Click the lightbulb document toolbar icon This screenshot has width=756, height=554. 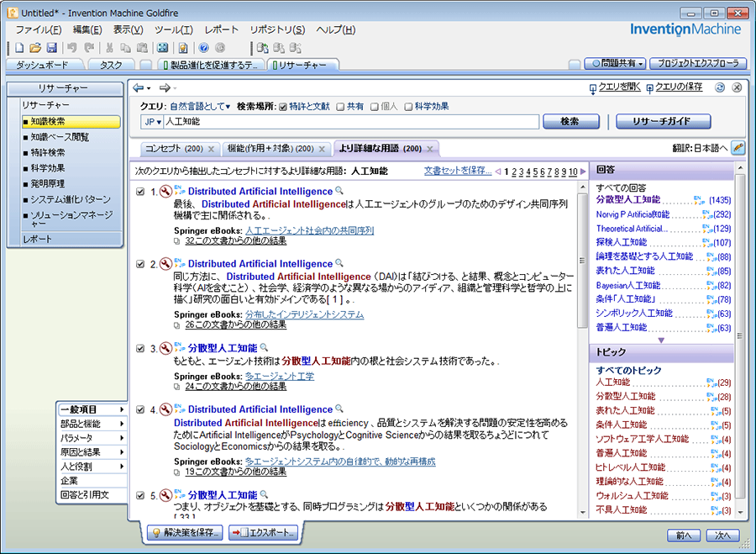point(183,48)
